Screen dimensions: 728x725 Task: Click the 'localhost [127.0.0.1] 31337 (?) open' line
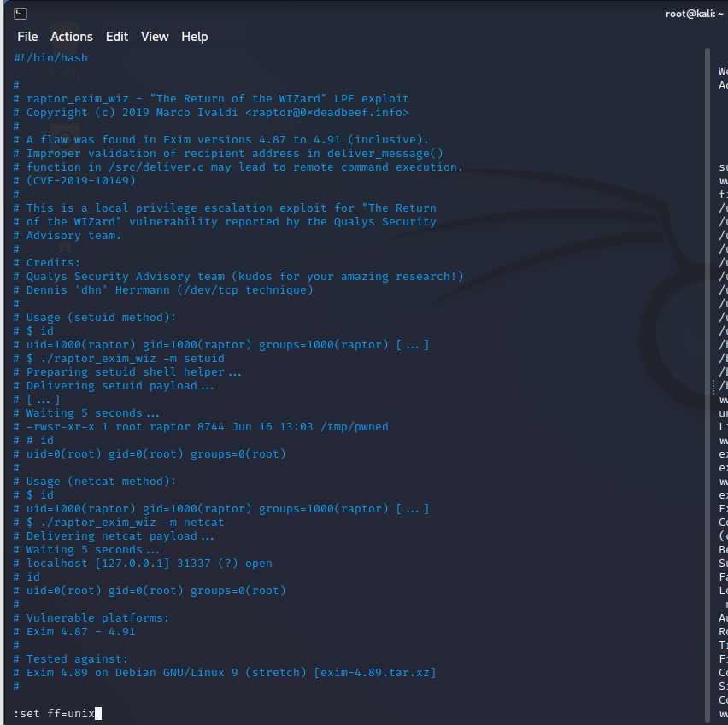(x=143, y=564)
